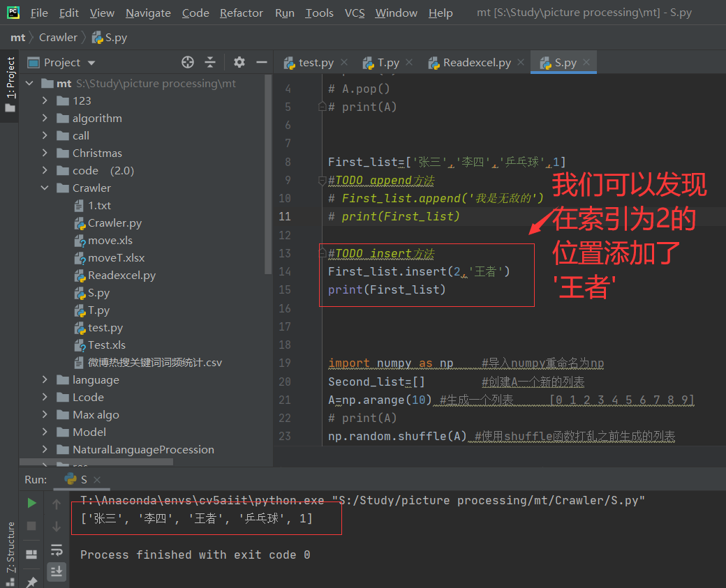Open the VCS menu
This screenshot has width=726, height=588.
(355, 13)
